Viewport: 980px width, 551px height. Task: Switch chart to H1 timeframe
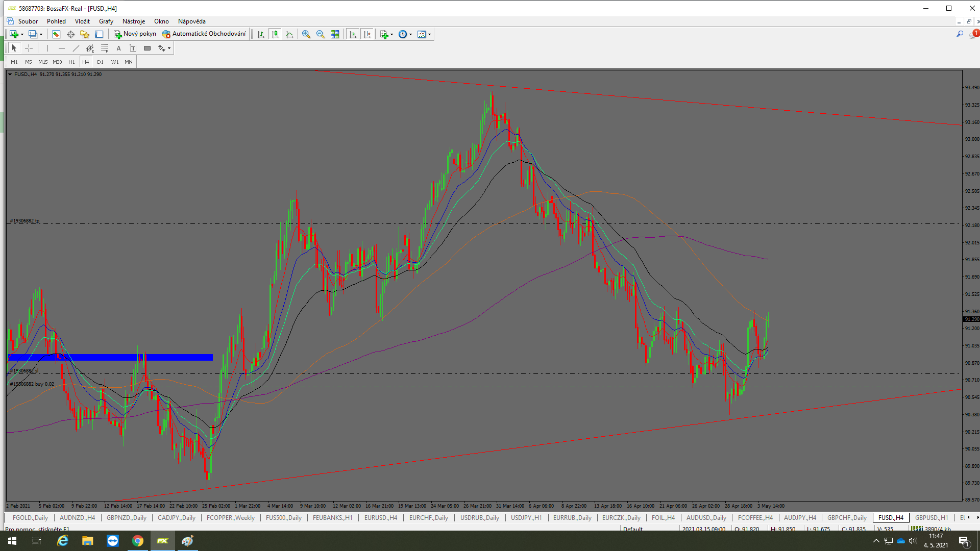click(71, 62)
